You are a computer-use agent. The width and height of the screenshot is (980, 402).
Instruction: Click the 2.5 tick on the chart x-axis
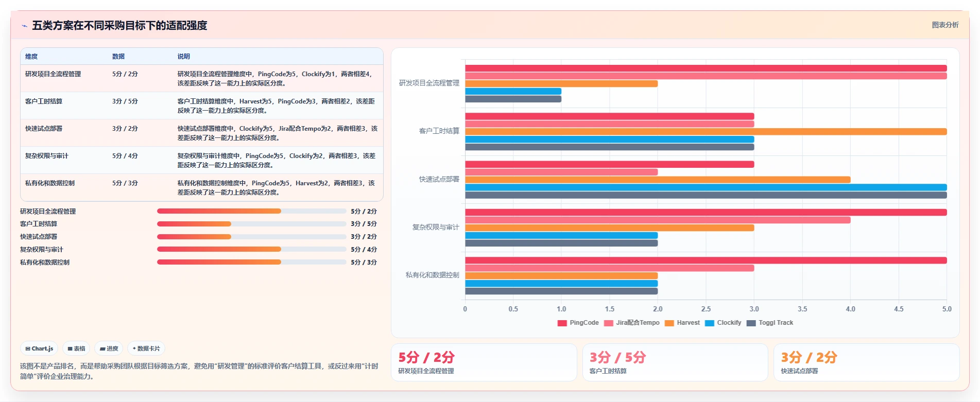pos(706,309)
